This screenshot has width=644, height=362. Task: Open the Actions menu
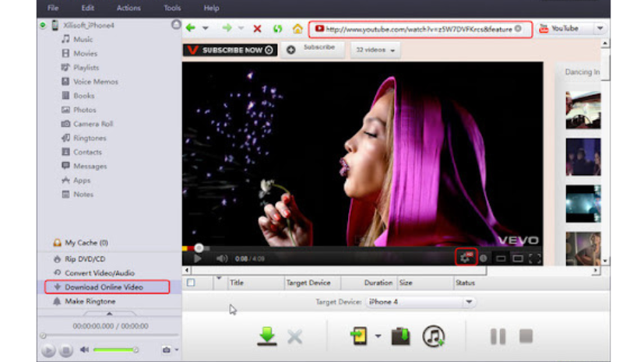tap(128, 8)
